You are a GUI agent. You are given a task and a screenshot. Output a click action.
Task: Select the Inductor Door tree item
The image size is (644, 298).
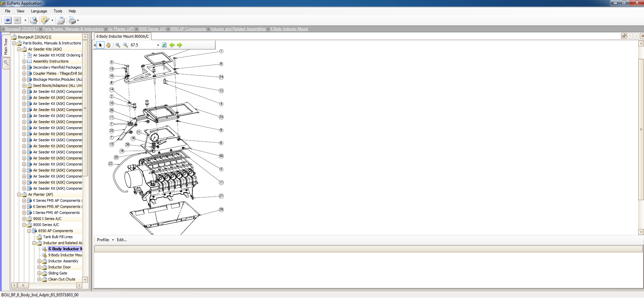[59, 267]
